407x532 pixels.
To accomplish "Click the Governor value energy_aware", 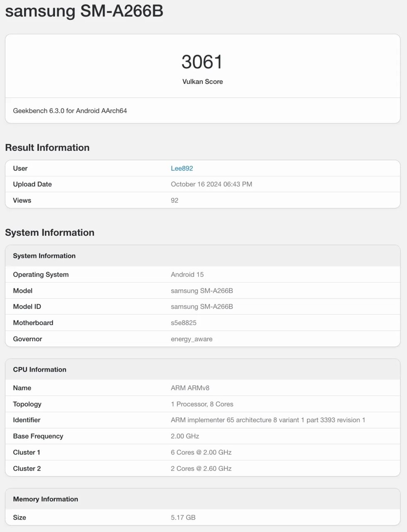I will point(191,339).
